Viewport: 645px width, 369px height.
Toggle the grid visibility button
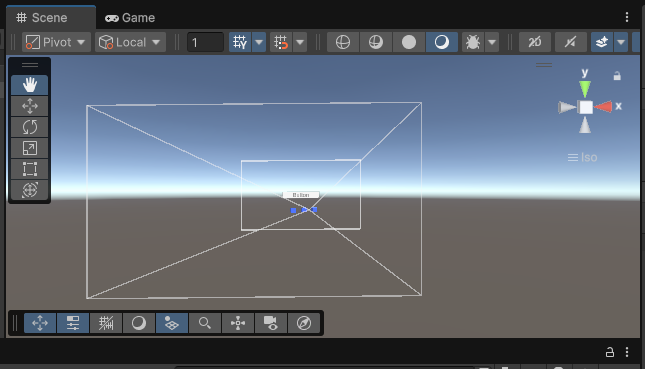point(240,42)
